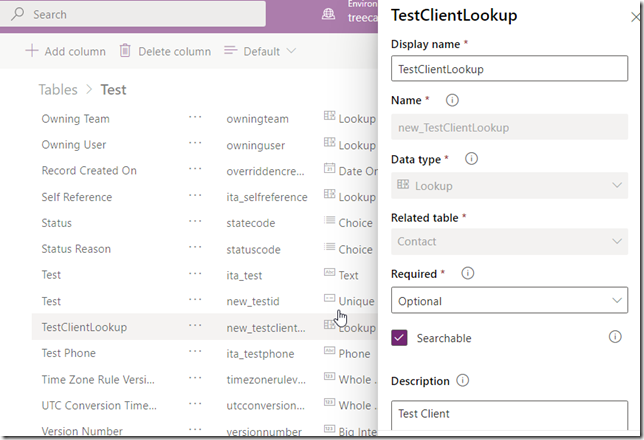Click the Display name text field
Viewport: 644px width, 440px height.
pos(510,70)
